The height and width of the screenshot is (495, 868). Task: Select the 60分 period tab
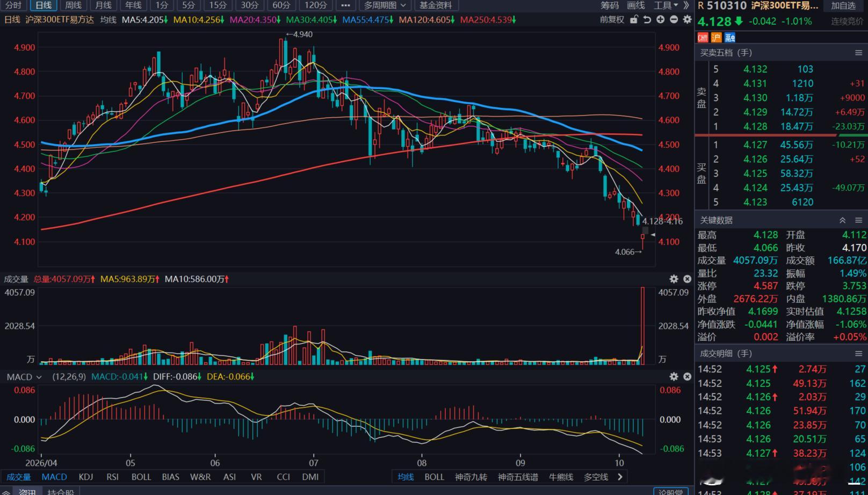click(281, 5)
